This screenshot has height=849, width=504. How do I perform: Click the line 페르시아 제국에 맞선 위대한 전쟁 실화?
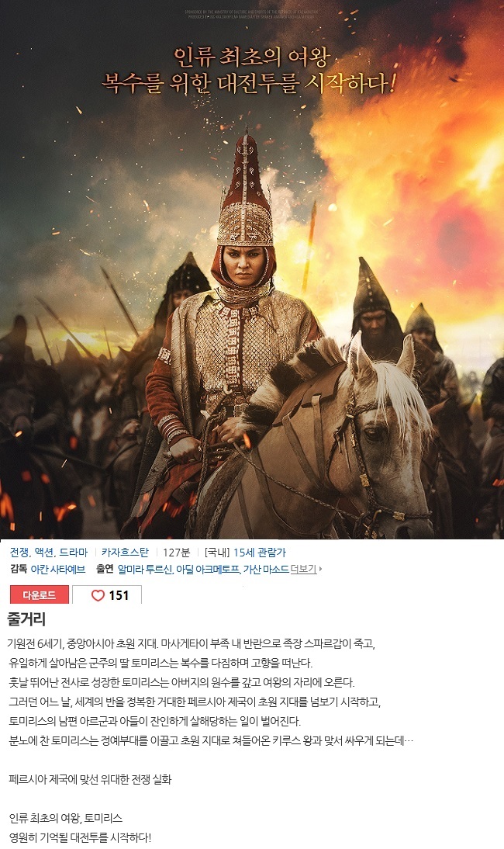coord(90,780)
